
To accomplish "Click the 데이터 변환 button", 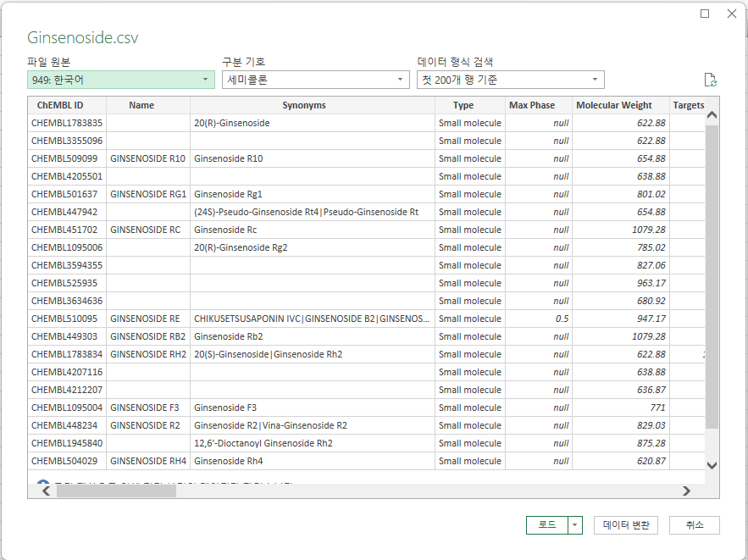I will [626, 525].
